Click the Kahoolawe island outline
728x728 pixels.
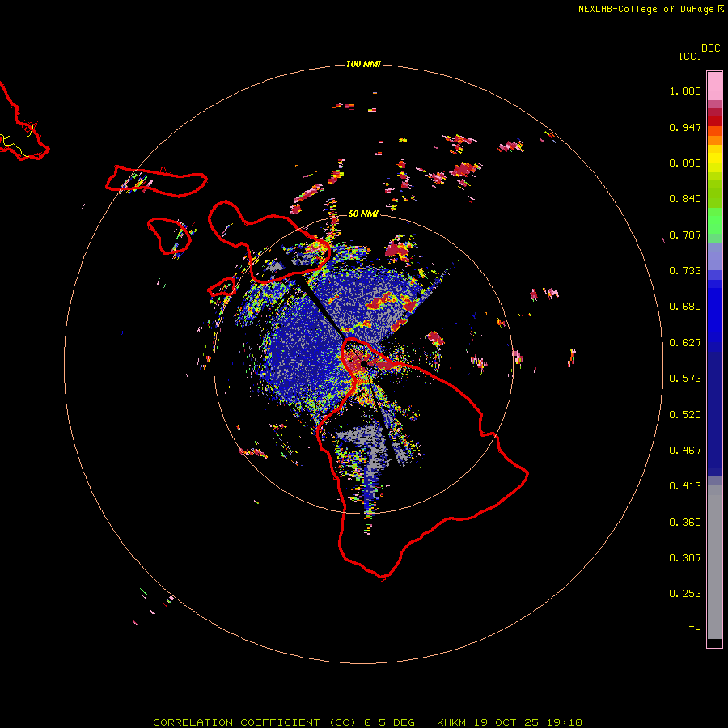point(222,287)
